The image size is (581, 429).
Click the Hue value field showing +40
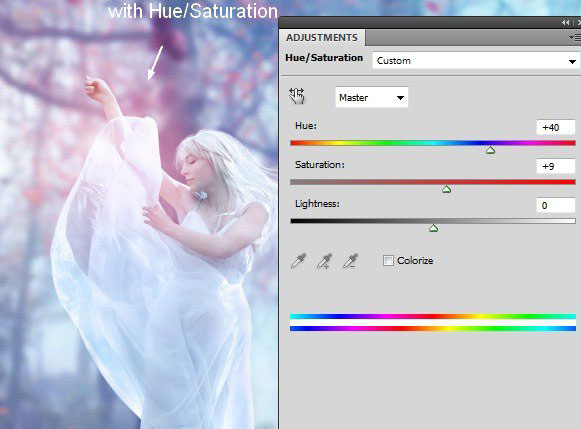coord(556,127)
